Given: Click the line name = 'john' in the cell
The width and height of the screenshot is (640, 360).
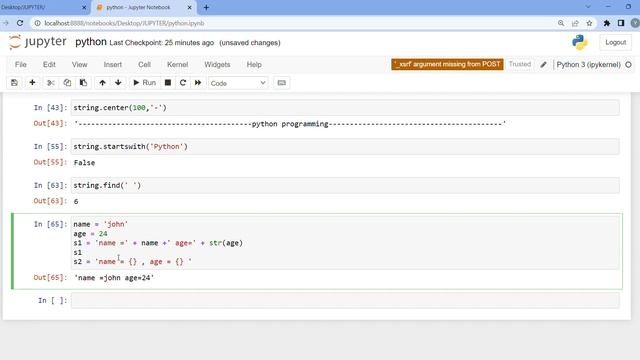Looking at the screenshot, I should tap(100, 224).
